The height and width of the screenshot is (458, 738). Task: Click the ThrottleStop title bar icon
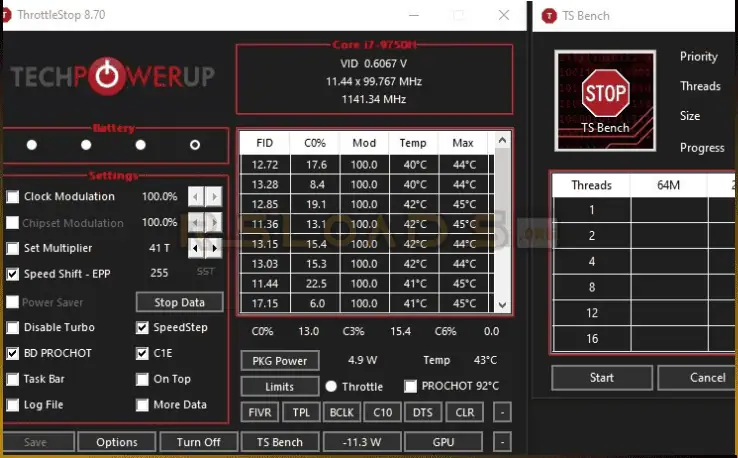click(12, 15)
